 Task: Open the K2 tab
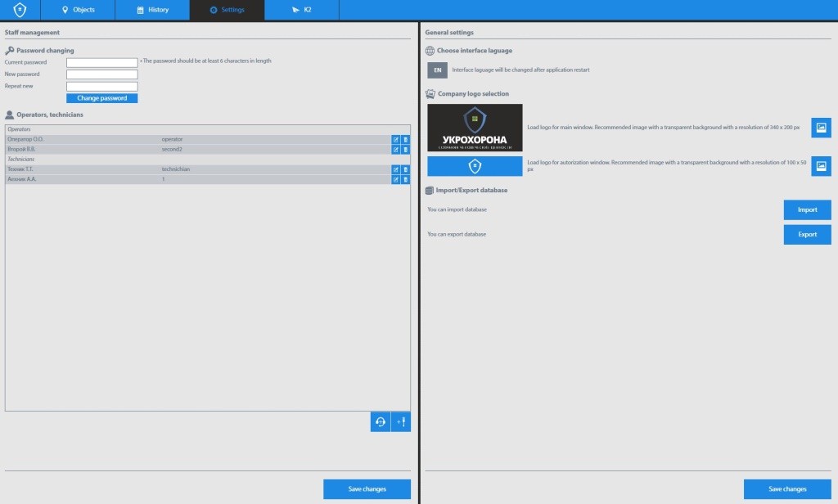[x=301, y=10]
